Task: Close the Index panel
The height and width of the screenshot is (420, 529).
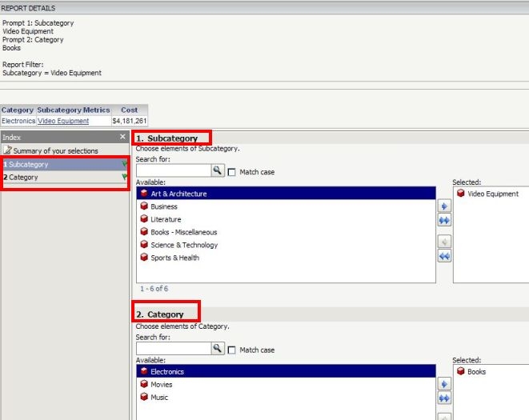Action: (122, 137)
